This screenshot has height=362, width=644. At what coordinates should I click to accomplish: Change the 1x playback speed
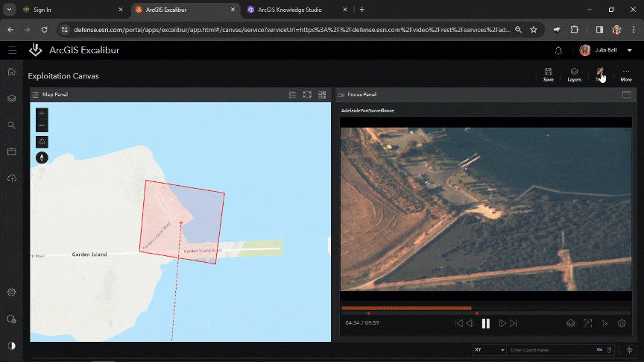pos(605,323)
